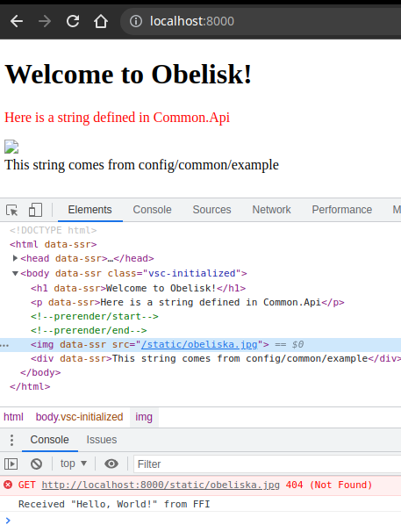Click html in the breadcrumb bar
The width and height of the screenshot is (401, 532).
pyautogui.click(x=13, y=417)
